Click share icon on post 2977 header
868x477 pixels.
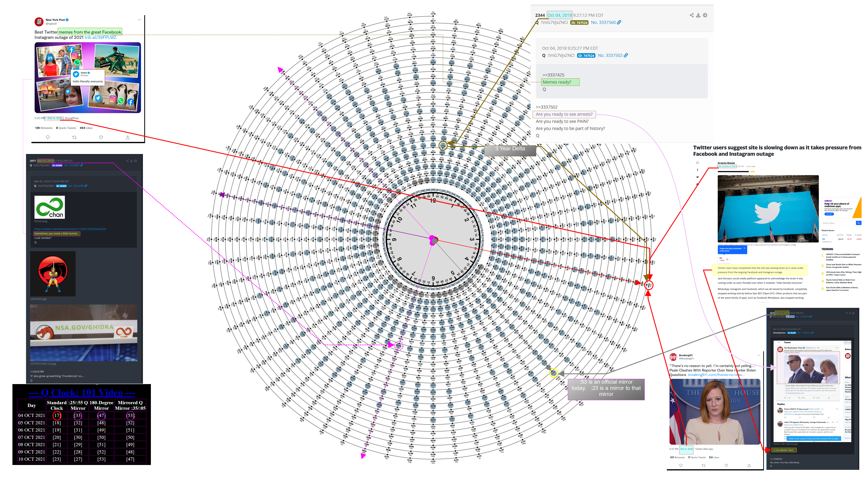127,161
